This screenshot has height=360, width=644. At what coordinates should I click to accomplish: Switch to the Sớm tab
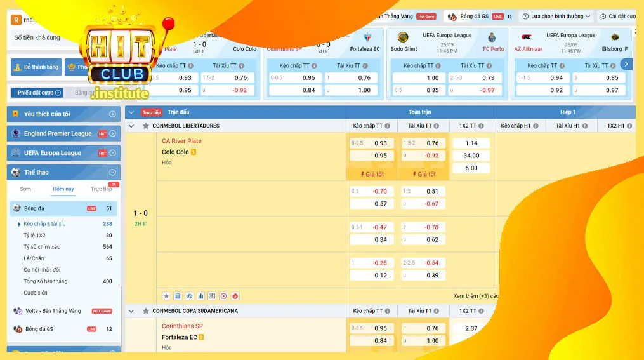click(x=25, y=189)
